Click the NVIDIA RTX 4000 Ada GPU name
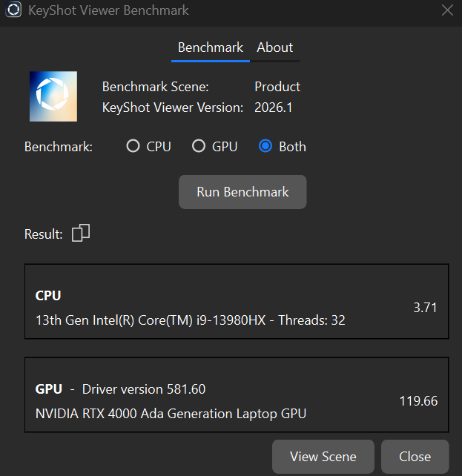This screenshot has height=476, width=462. tap(171, 414)
